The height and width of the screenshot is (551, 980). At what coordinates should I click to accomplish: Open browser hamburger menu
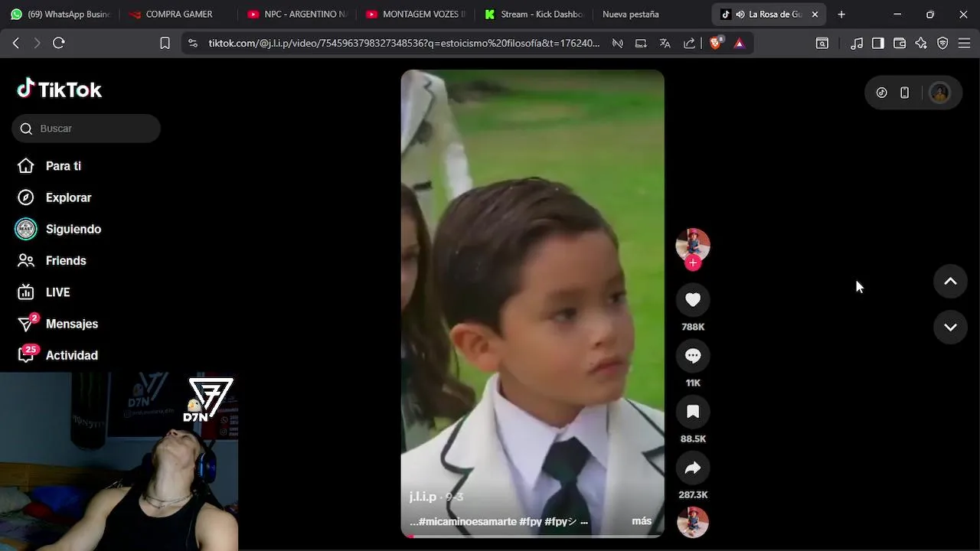pyautogui.click(x=964, y=44)
